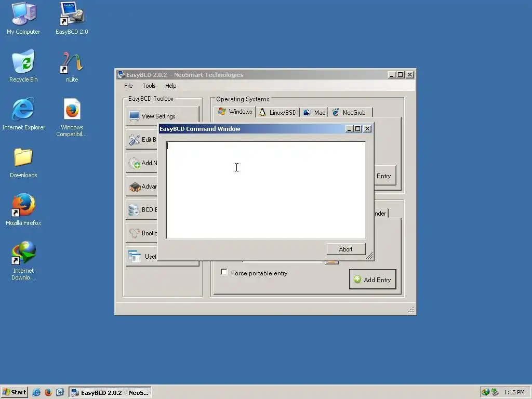Open the Tools menu in EasyBCD

click(x=149, y=86)
